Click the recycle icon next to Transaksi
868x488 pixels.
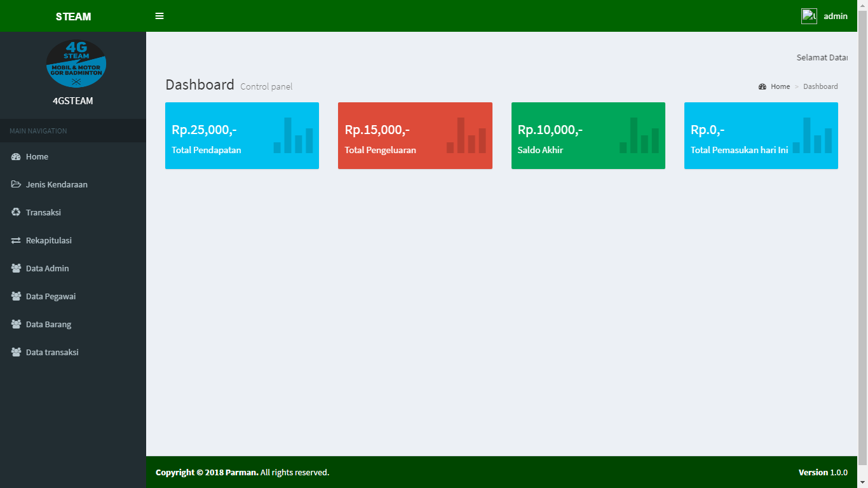(17, 213)
